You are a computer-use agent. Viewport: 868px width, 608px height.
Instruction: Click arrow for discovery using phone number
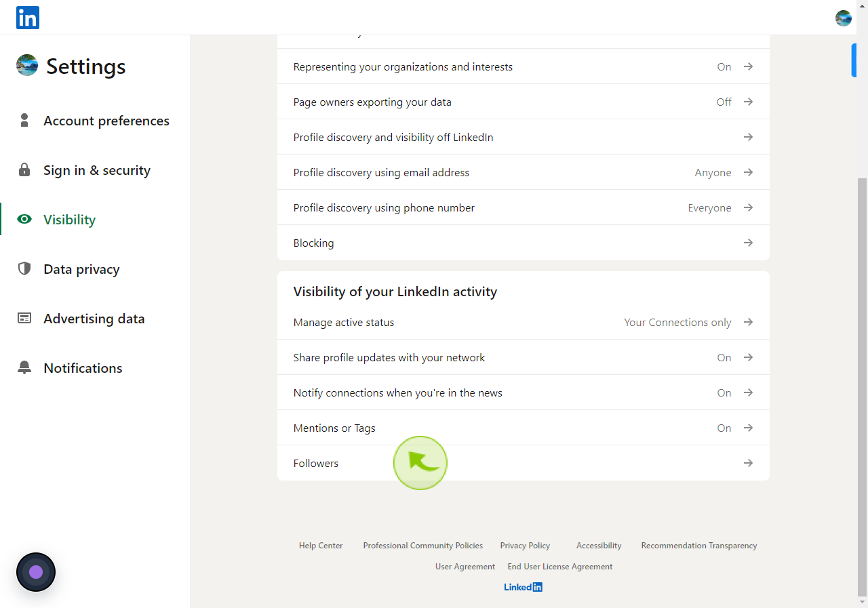748,207
